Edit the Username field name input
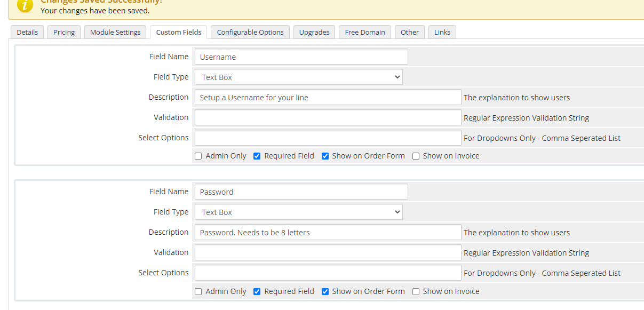The width and height of the screenshot is (644, 310). 301,57
